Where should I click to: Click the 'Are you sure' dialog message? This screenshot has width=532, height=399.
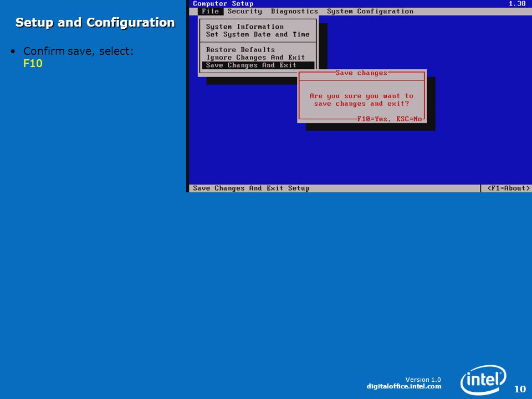tap(361, 100)
